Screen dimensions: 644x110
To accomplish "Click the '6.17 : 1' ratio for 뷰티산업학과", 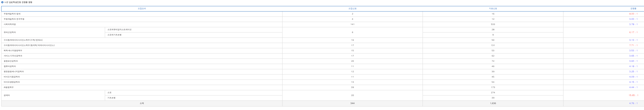I will tap(633, 32).
